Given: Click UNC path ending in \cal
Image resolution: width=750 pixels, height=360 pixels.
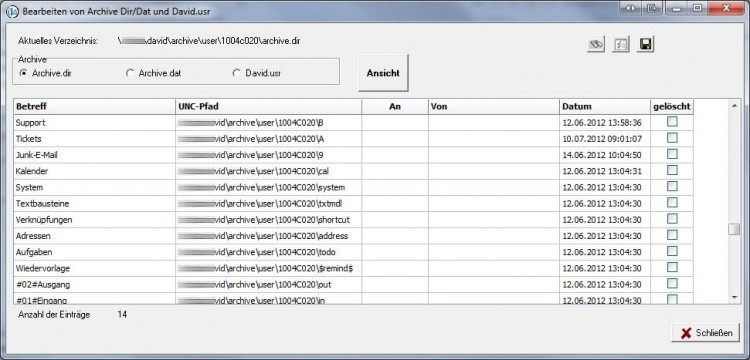Looking at the screenshot, I should [x=254, y=171].
